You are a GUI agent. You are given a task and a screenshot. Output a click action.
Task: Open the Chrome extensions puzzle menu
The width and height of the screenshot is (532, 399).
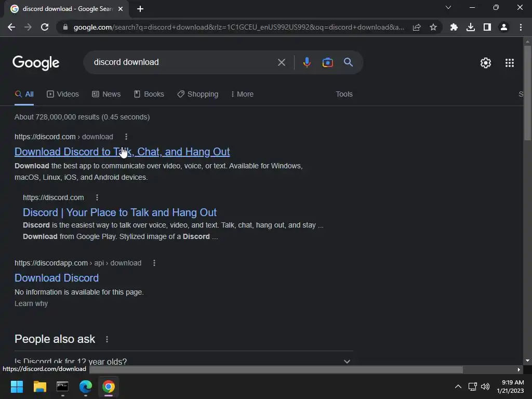(x=454, y=27)
